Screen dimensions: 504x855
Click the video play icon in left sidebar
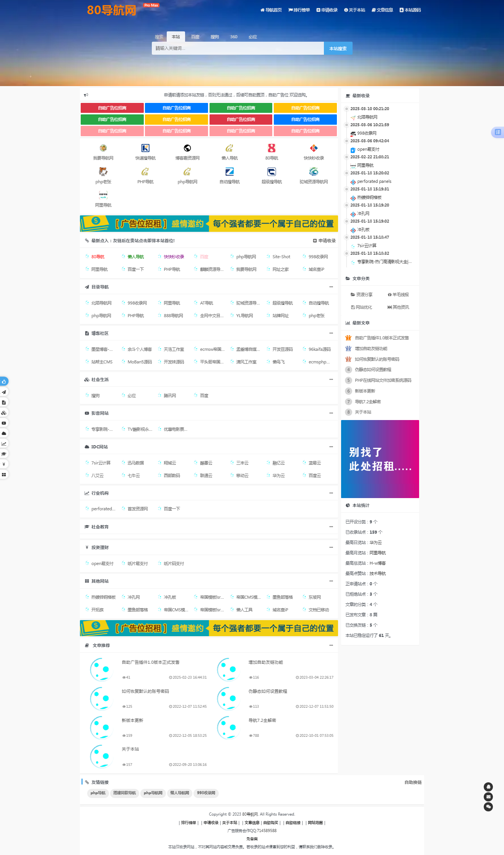4,423
